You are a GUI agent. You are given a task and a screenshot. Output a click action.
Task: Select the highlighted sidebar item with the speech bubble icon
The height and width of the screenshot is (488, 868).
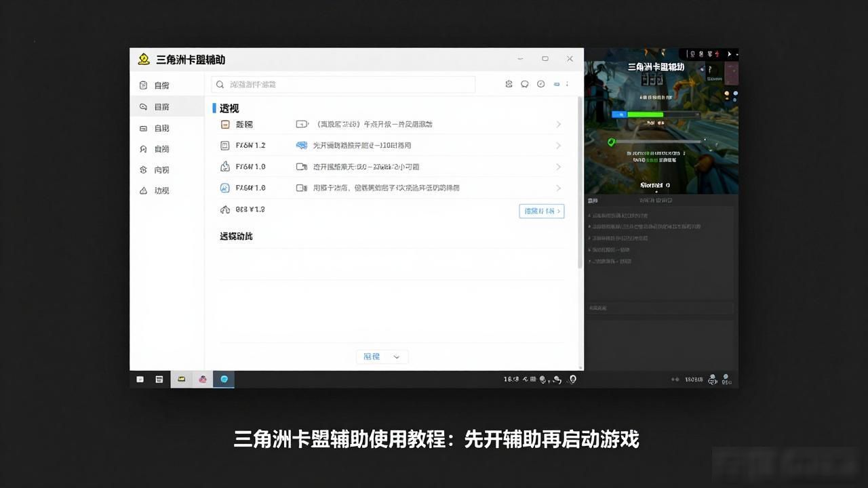tap(167, 106)
